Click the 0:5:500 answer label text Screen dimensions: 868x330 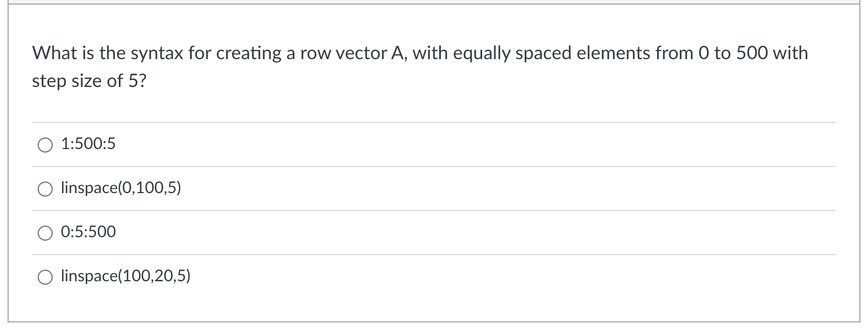pyautogui.click(x=88, y=232)
